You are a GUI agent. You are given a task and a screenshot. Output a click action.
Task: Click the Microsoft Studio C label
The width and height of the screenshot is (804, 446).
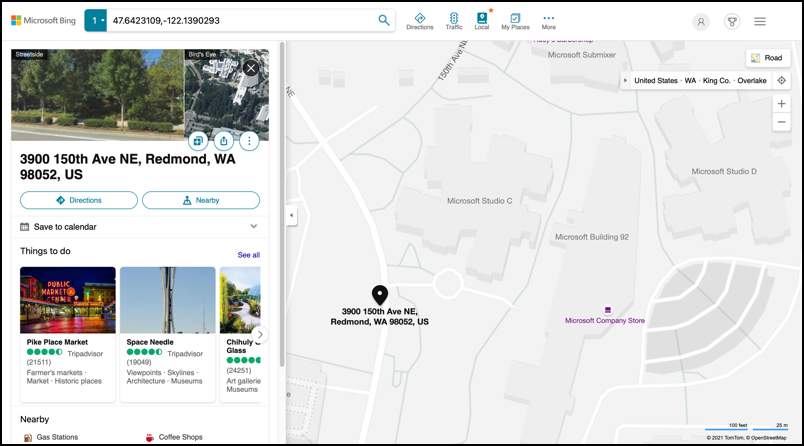(x=479, y=201)
